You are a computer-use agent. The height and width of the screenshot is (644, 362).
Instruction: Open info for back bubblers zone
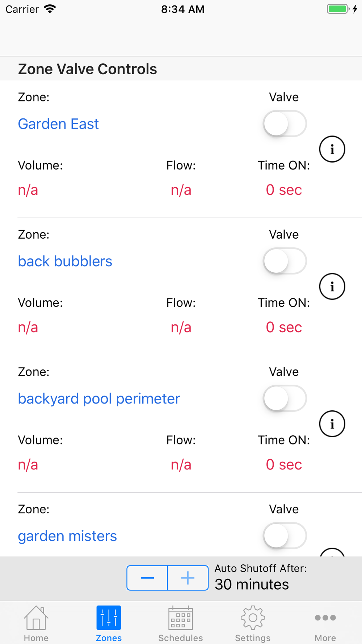point(332,287)
